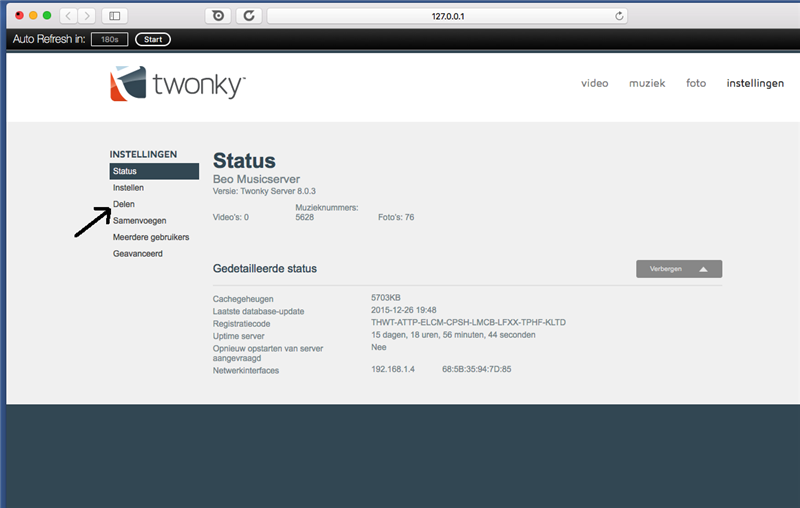Viewport: 800px width, 508px height.
Task: Click the Video's: 0 count
Action: [x=231, y=217]
